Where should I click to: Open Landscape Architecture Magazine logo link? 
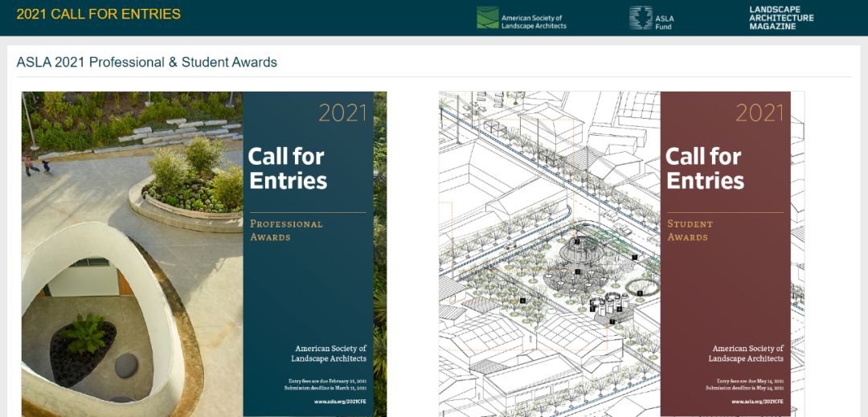pyautogui.click(x=782, y=18)
